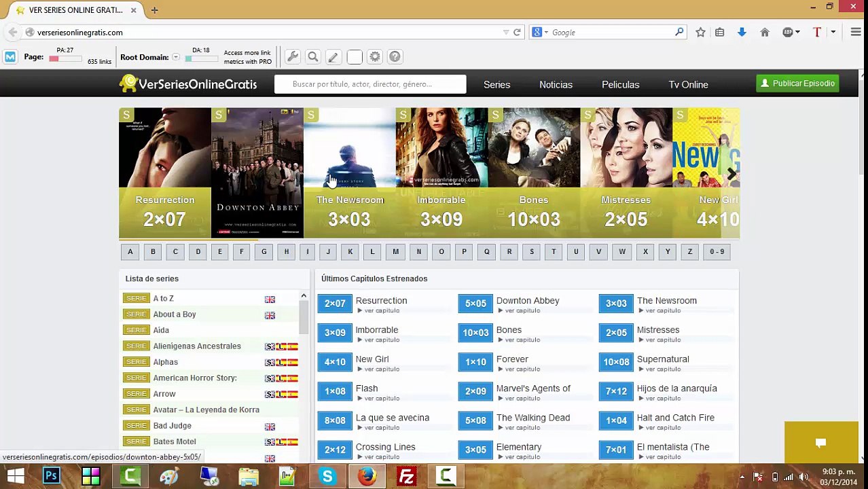Click the Moz toolbar M logo icon
Image resolution: width=868 pixels, height=489 pixels.
click(10, 57)
